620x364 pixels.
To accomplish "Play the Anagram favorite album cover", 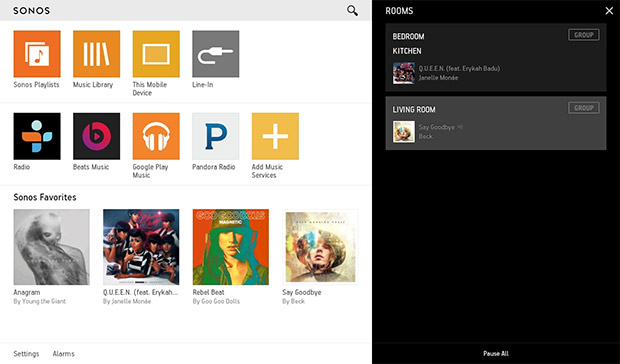I will pyautogui.click(x=51, y=247).
